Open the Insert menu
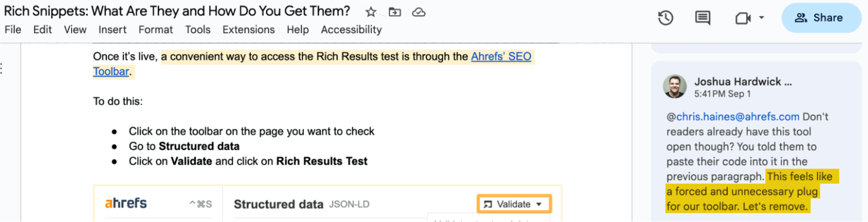This screenshot has width=868, height=222. click(x=112, y=30)
